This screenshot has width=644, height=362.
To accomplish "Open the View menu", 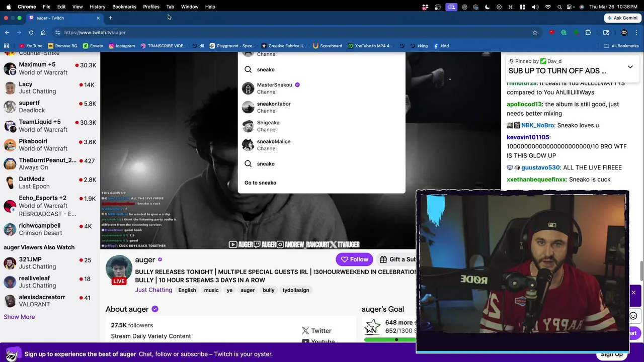I will (x=77, y=7).
